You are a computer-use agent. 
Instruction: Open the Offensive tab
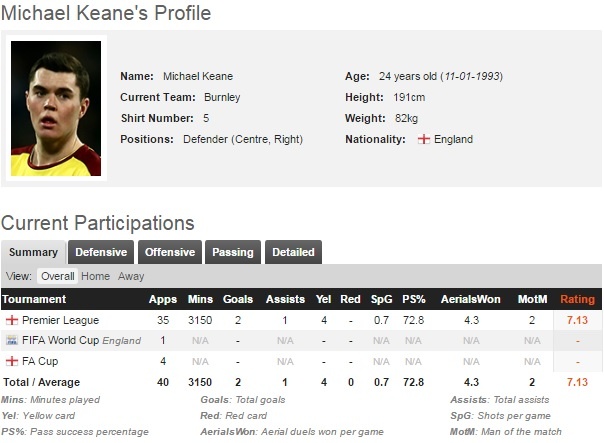(x=168, y=252)
